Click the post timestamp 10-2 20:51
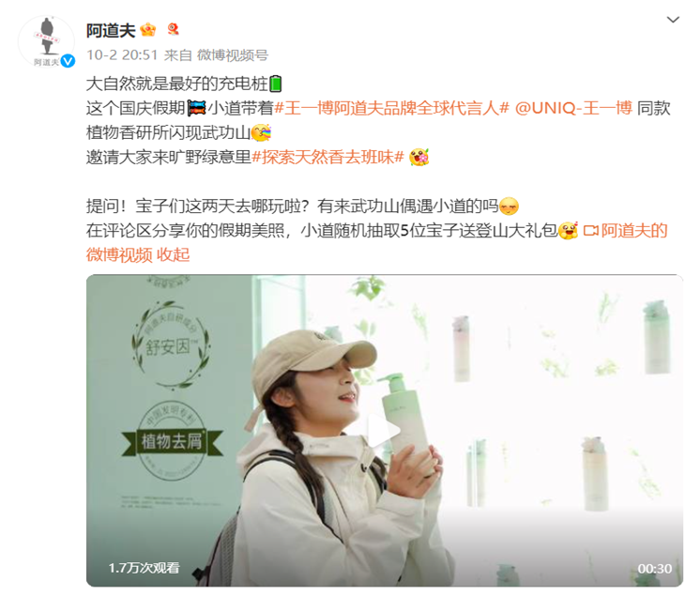The image size is (700, 596). [122, 55]
